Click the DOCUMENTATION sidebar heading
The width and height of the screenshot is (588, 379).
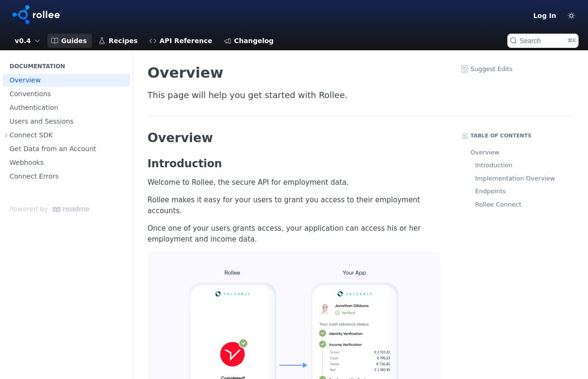[x=37, y=66]
